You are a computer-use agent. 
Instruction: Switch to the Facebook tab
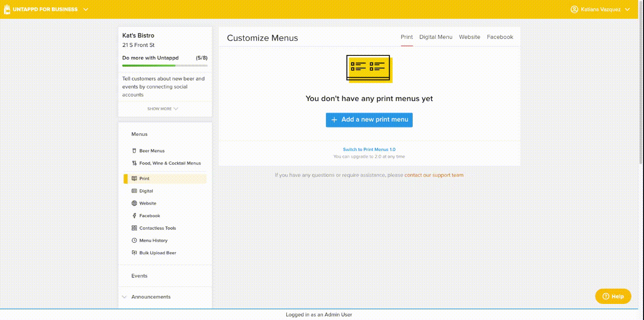tap(500, 37)
